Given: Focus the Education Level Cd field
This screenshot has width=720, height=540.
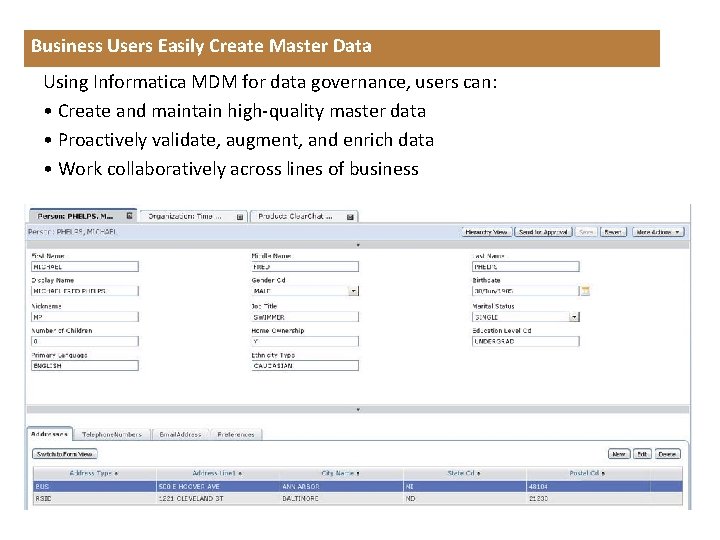Looking at the screenshot, I should pyautogui.click(x=526, y=342).
